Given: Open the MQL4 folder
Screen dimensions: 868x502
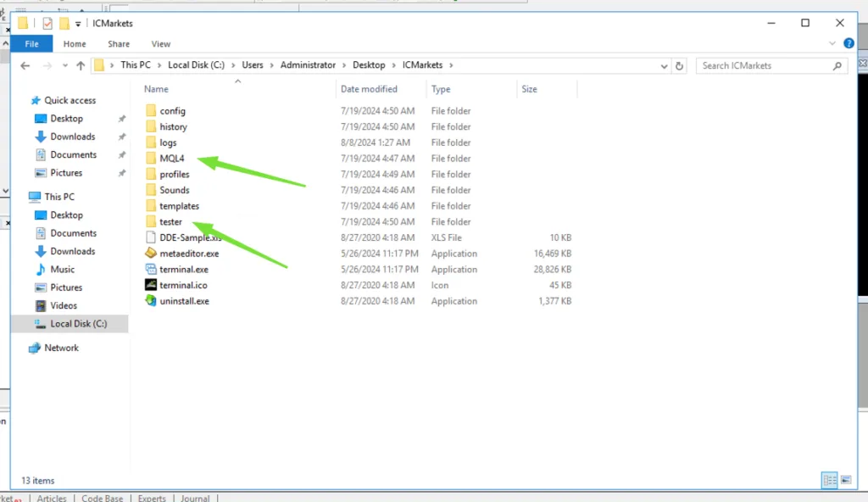Looking at the screenshot, I should [171, 159].
